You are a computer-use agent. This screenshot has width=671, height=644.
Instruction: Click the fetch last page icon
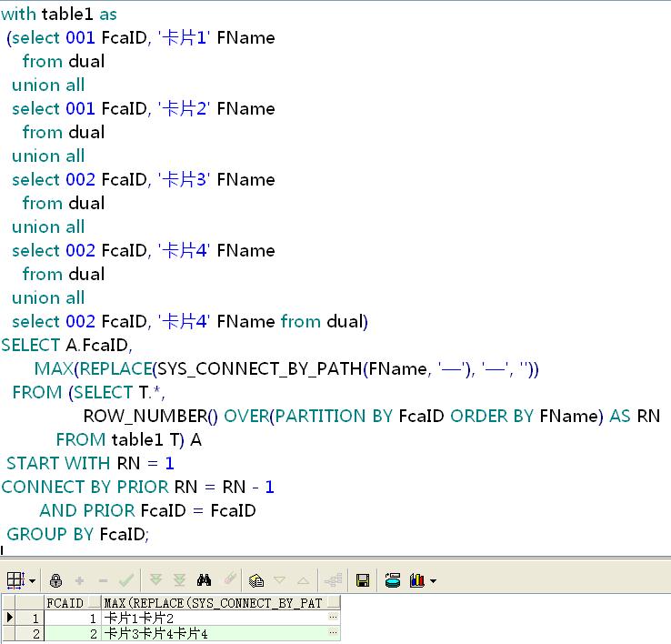180,580
